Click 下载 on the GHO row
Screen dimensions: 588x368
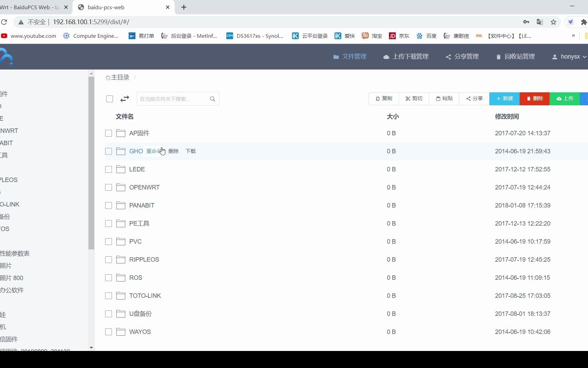tap(191, 151)
